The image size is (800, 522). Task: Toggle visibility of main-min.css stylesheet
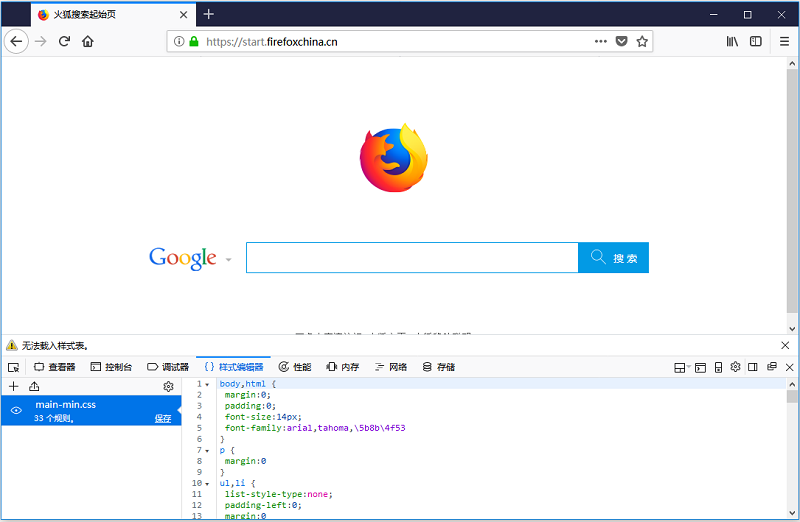pyautogui.click(x=16, y=410)
